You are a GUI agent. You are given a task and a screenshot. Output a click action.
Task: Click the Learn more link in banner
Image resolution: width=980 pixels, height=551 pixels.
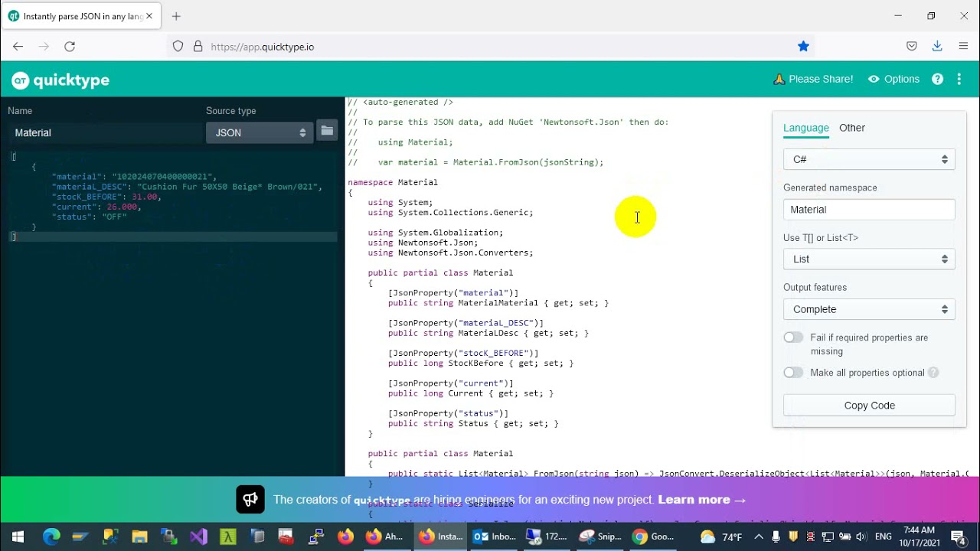click(702, 500)
